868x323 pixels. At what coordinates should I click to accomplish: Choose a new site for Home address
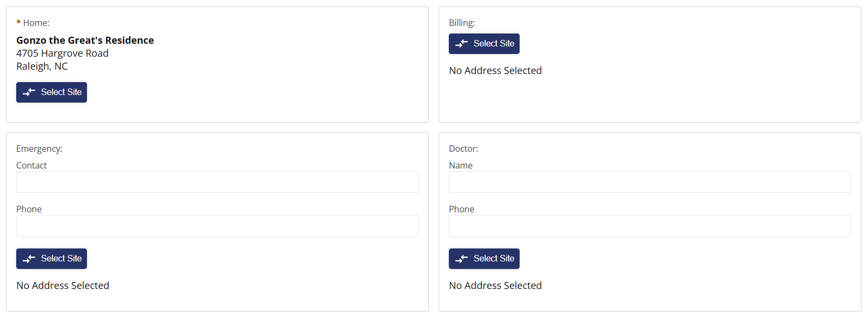click(51, 92)
